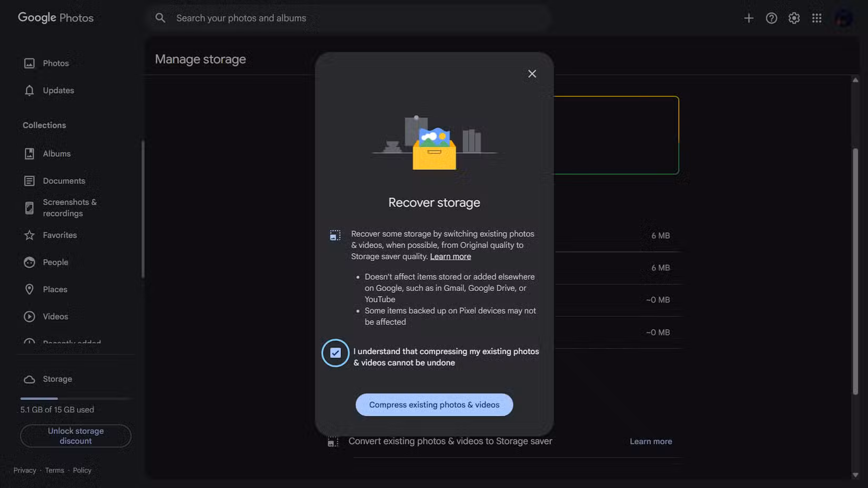Open the help question mark icon

771,18
